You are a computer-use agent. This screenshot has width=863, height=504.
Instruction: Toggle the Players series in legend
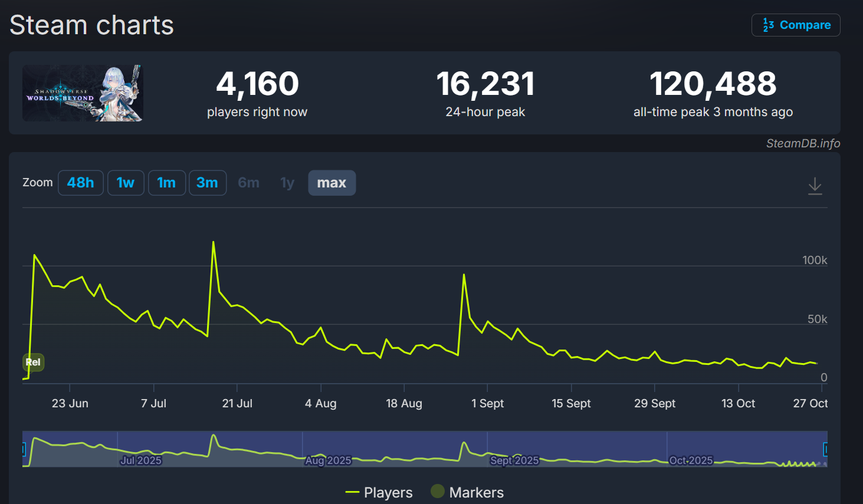[379, 492]
